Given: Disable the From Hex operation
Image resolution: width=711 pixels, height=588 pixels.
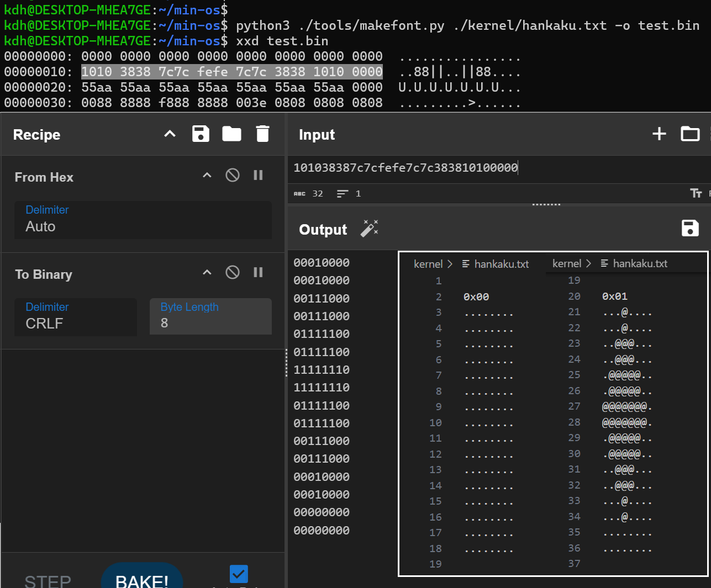Looking at the screenshot, I should click(x=233, y=176).
